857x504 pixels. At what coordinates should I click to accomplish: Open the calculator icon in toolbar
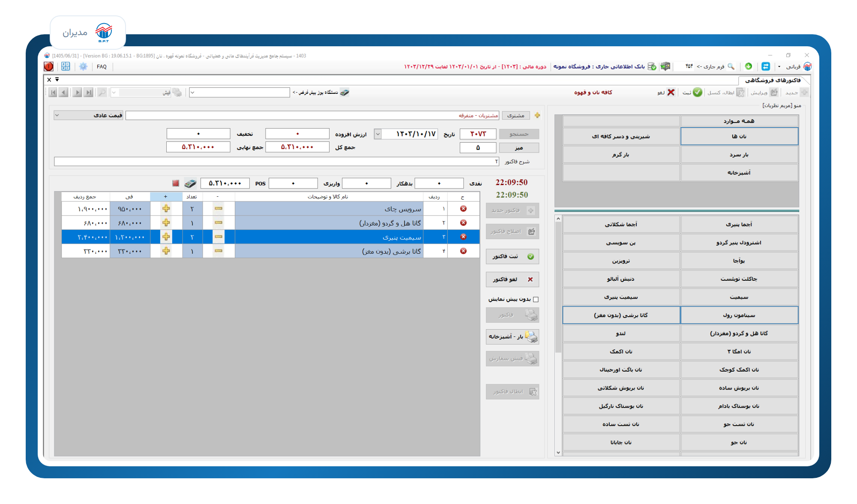point(66,66)
